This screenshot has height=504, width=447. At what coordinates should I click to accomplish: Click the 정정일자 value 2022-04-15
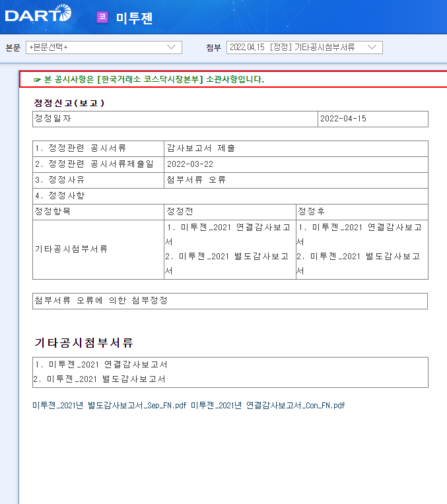[343, 119]
